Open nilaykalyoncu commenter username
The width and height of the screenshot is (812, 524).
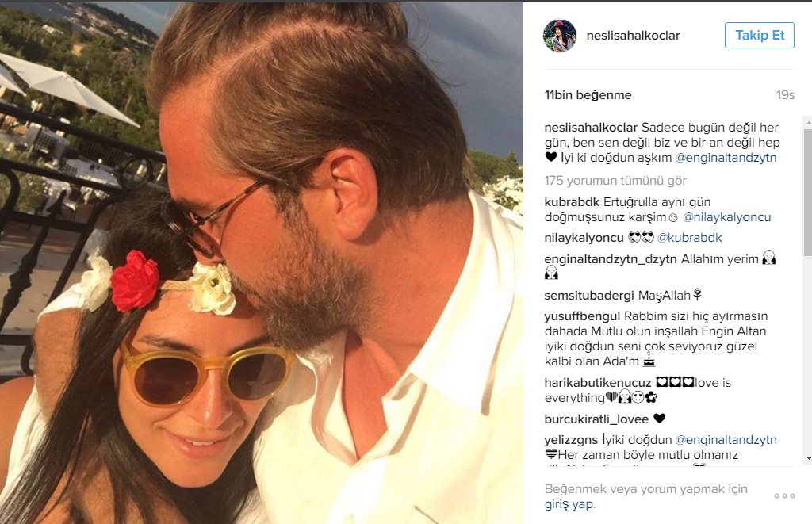point(584,238)
